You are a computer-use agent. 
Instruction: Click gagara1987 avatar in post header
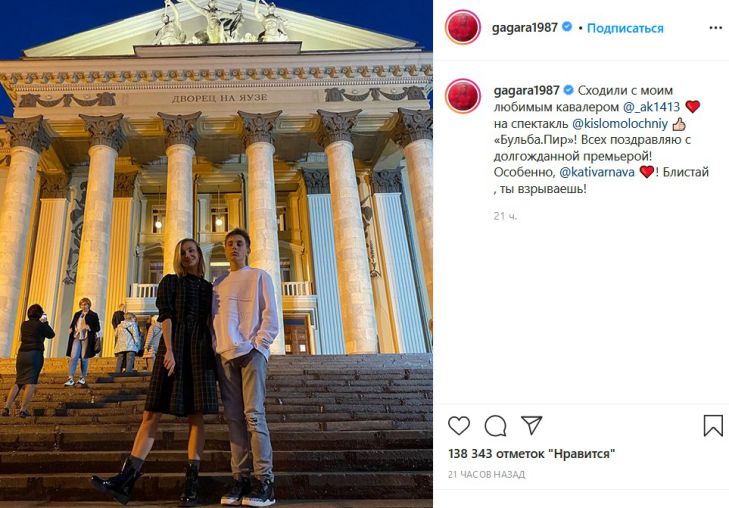(x=463, y=27)
